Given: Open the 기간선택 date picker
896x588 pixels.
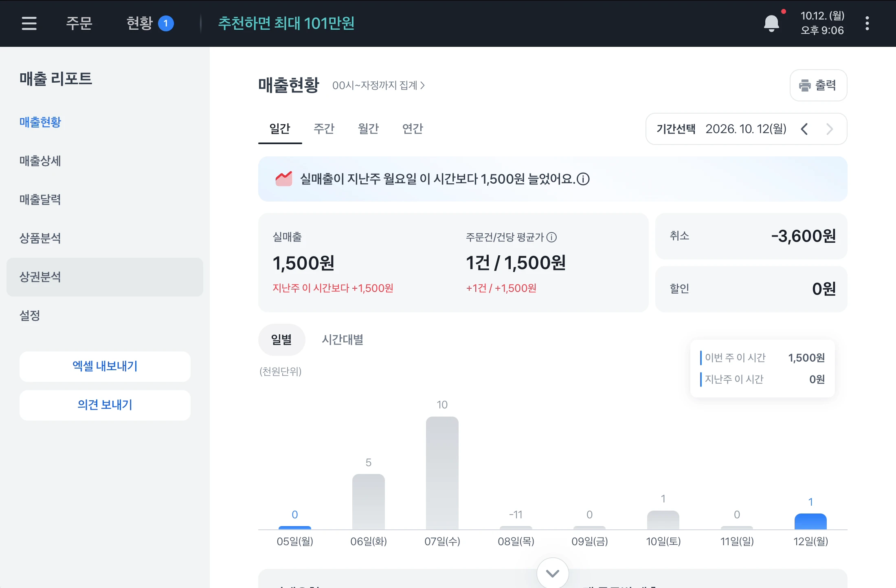Looking at the screenshot, I should click(x=746, y=129).
